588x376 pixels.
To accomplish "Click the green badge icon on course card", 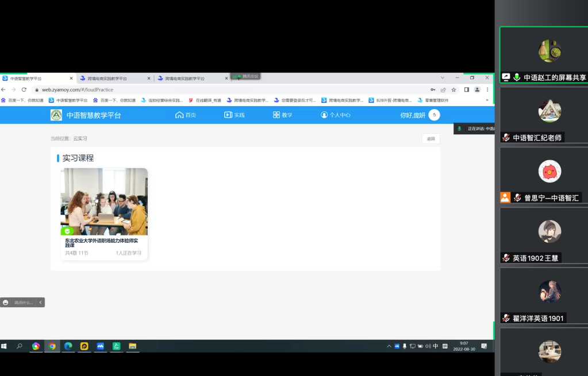I will (67, 231).
